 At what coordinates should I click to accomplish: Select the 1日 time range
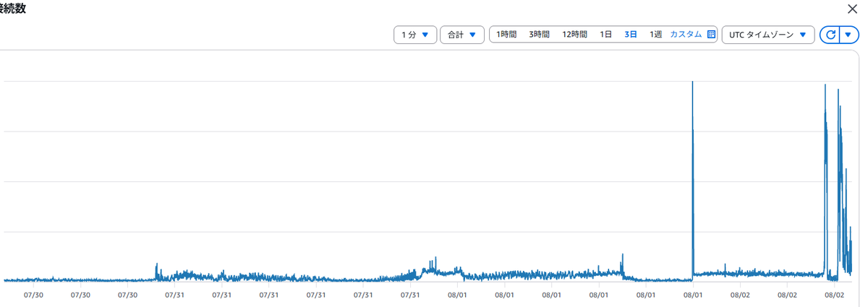pyautogui.click(x=605, y=35)
